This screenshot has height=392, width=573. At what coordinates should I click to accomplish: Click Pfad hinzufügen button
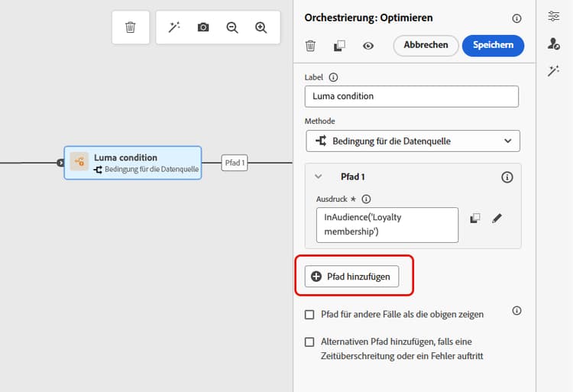(351, 277)
